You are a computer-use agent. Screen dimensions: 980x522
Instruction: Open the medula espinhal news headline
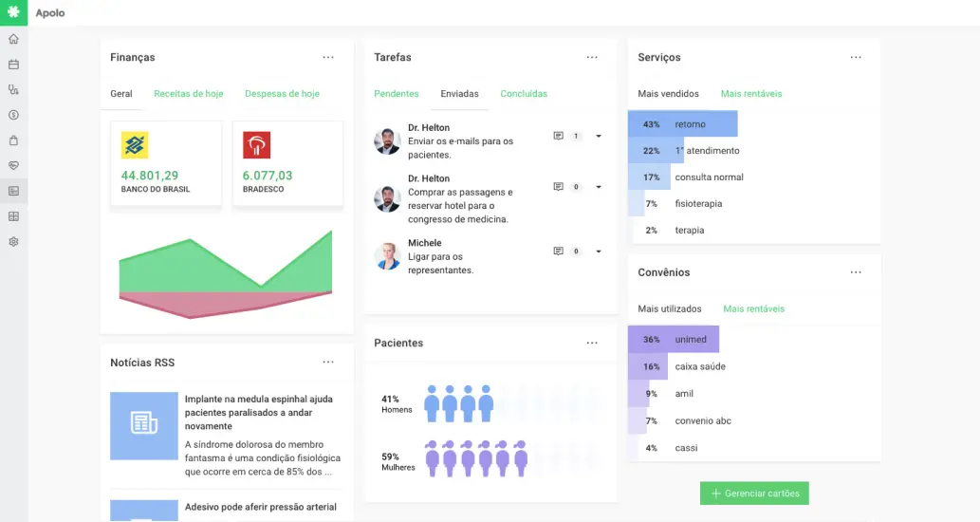259,413
